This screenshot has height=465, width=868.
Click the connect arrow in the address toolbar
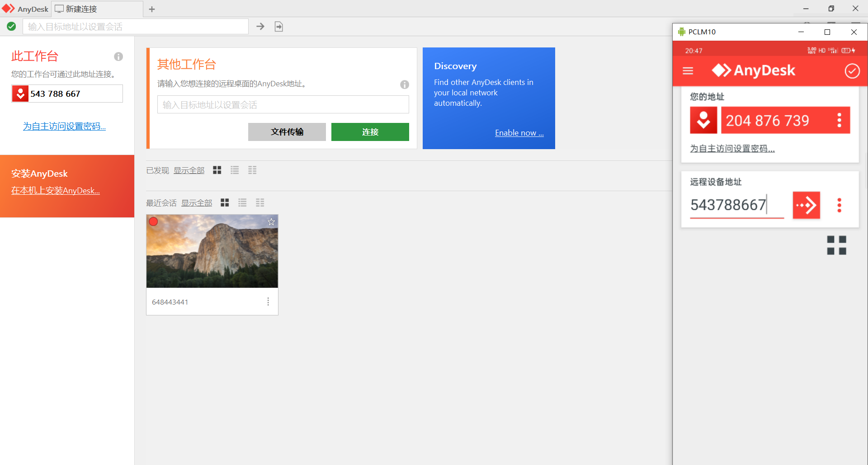(260, 27)
